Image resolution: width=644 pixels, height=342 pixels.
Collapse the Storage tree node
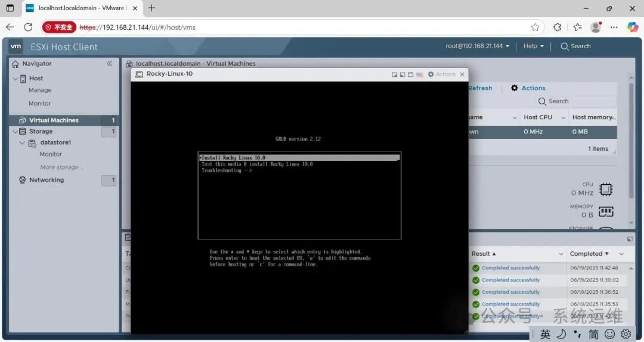[x=15, y=132]
